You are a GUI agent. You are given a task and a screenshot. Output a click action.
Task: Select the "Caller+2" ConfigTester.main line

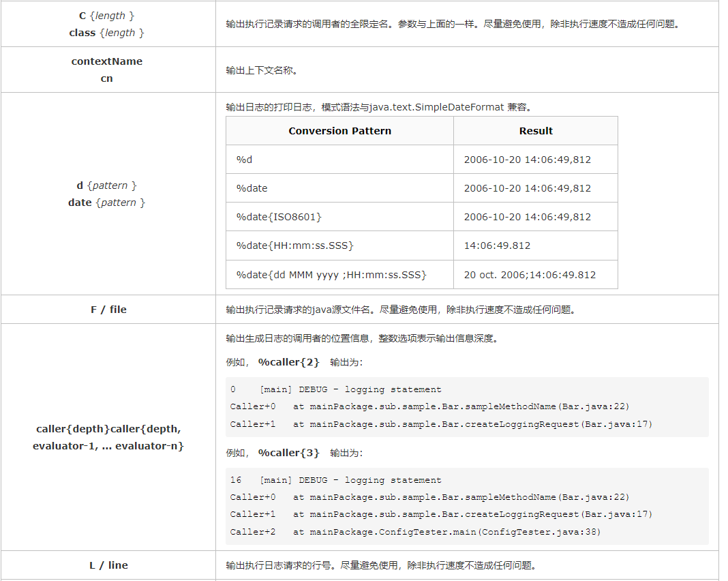click(416, 532)
